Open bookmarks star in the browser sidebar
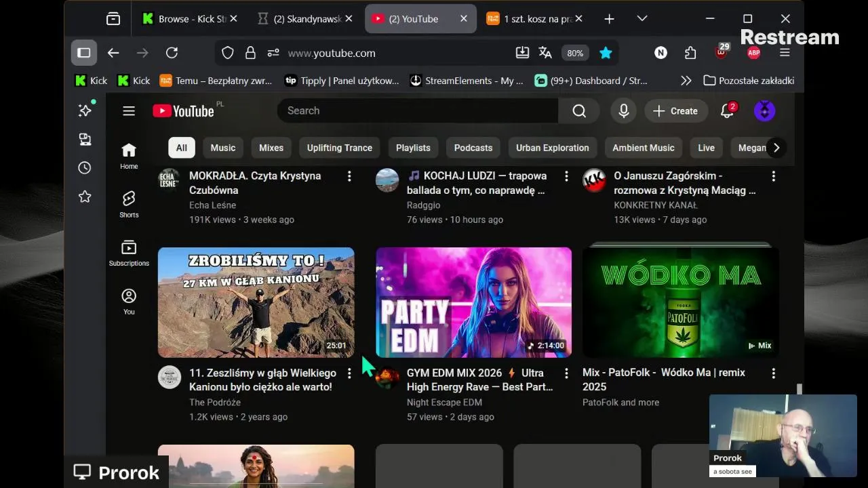The width and height of the screenshot is (868, 488). tap(85, 197)
